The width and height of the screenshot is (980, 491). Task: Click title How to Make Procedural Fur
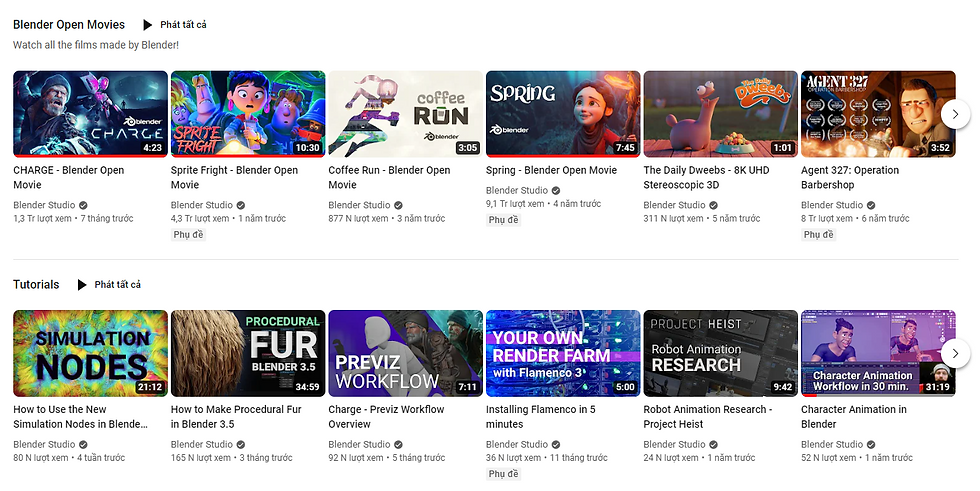pos(236,417)
